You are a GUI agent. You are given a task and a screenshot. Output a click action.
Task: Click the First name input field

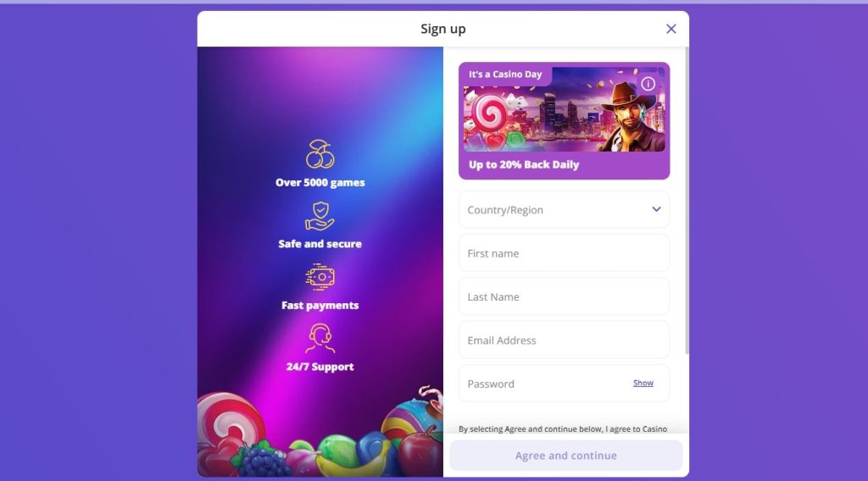(x=564, y=253)
